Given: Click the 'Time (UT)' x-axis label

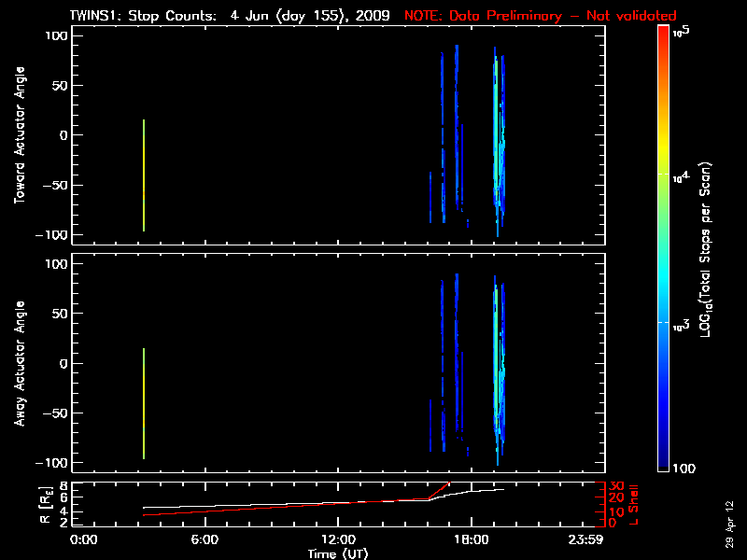Looking at the screenshot, I should (338, 553).
